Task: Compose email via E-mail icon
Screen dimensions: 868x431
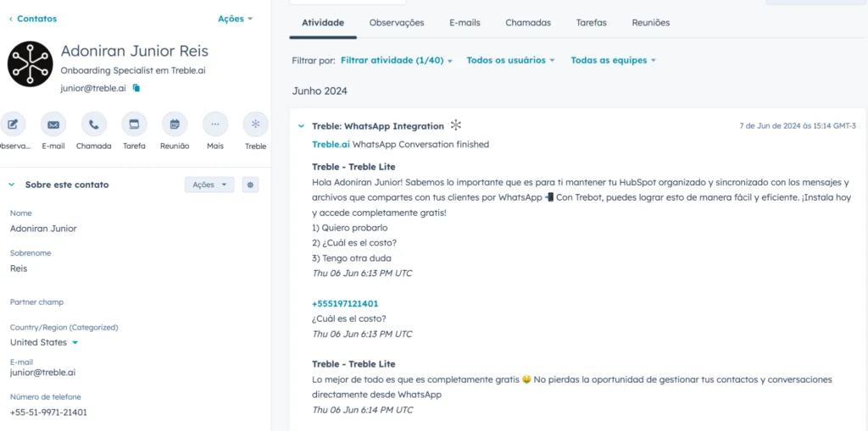Action: pos(53,124)
